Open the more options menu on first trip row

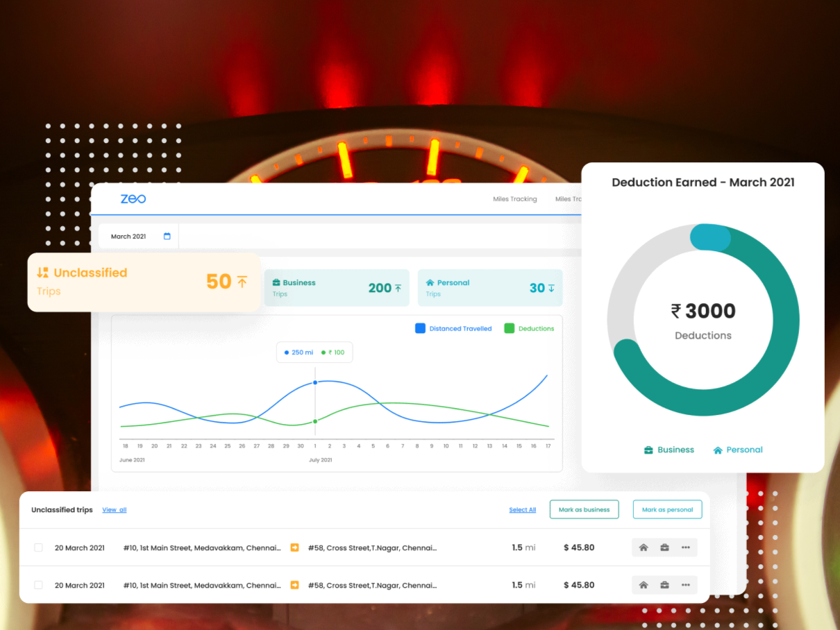pos(686,547)
